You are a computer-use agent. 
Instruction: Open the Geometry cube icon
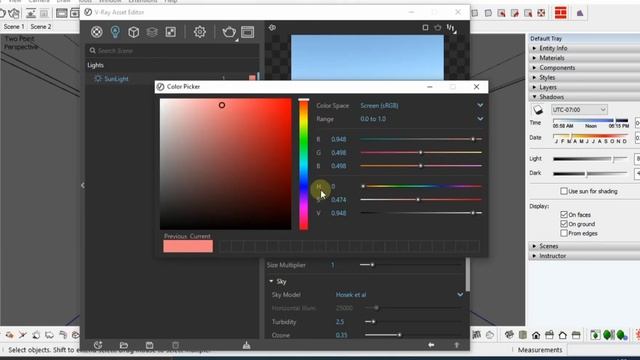[133, 32]
